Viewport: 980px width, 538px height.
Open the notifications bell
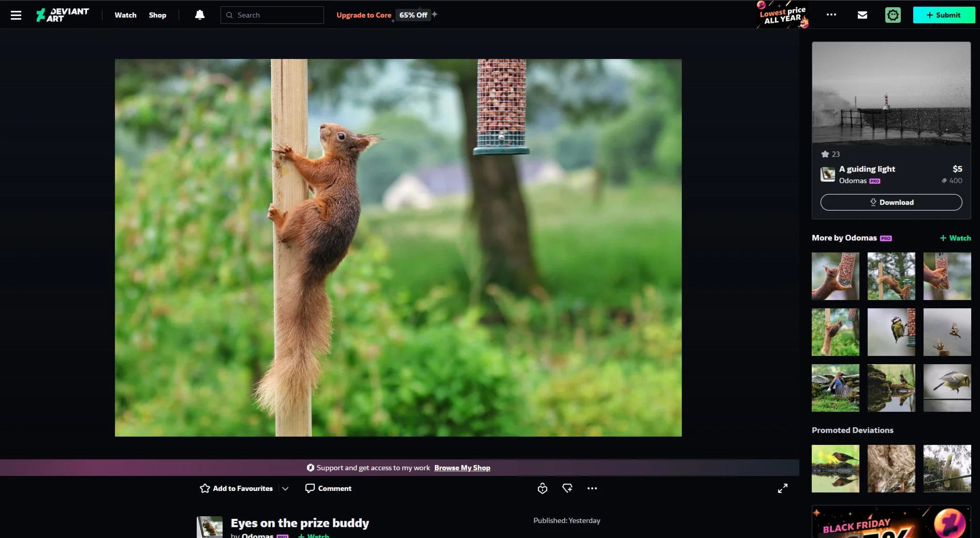[200, 15]
